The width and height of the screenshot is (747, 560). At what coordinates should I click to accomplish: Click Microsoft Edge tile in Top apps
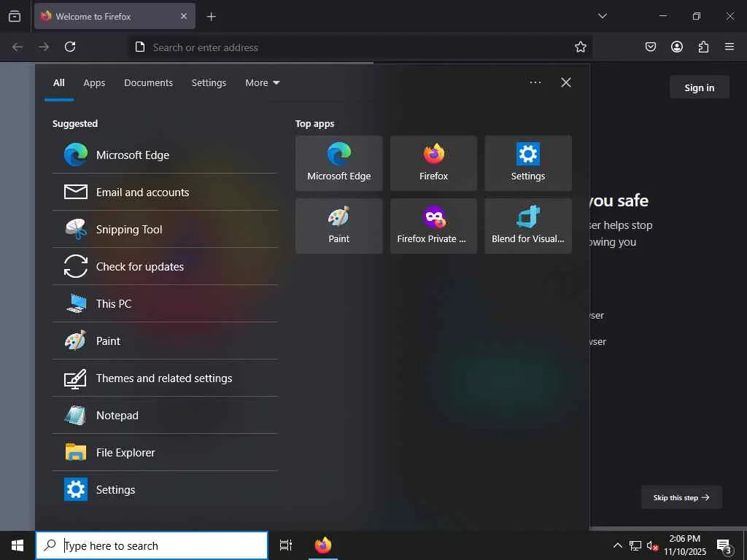(x=338, y=163)
